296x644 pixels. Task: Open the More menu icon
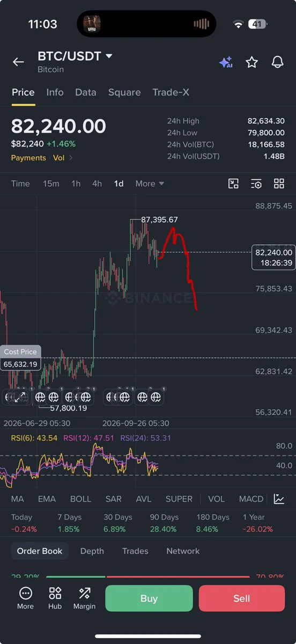coord(25,598)
